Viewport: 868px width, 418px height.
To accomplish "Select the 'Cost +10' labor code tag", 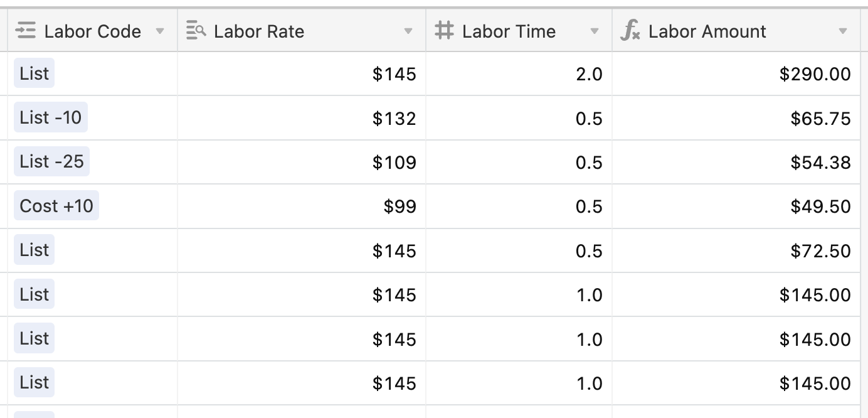I will [x=56, y=206].
